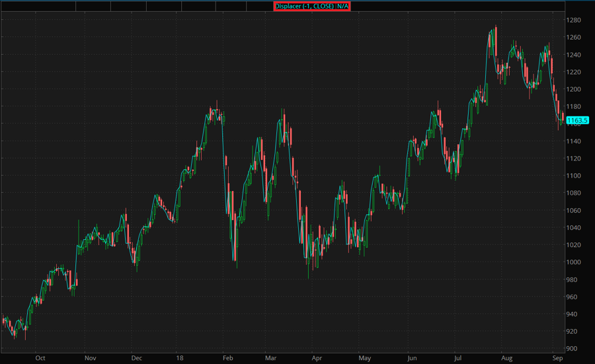The width and height of the screenshot is (595, 364).
Task: Select the Nov label on time axis
Action: click(90, 358)
